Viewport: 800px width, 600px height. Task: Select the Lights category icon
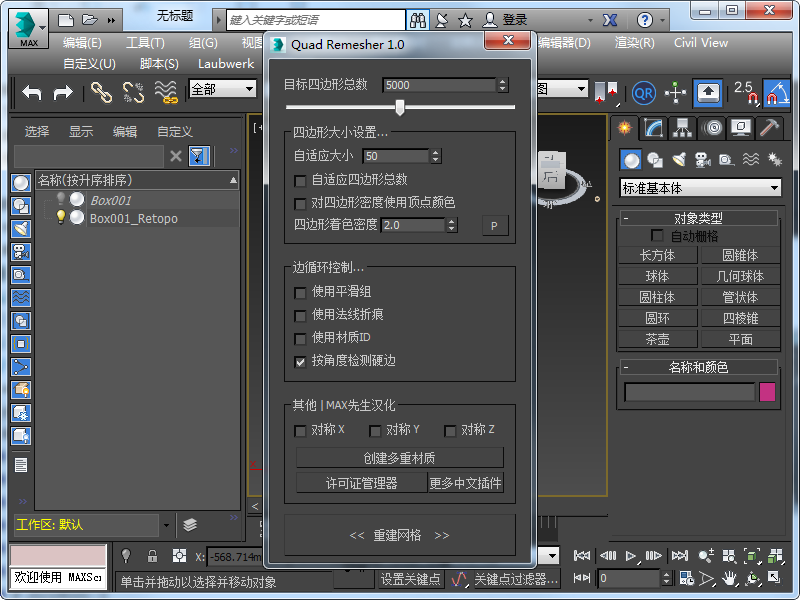coord(679,160)
